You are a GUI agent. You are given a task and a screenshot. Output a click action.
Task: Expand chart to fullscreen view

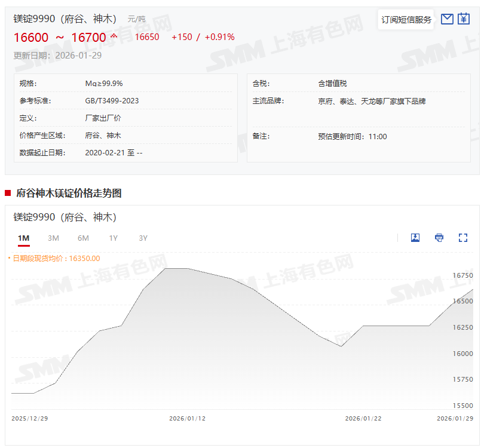pos(462,238)
